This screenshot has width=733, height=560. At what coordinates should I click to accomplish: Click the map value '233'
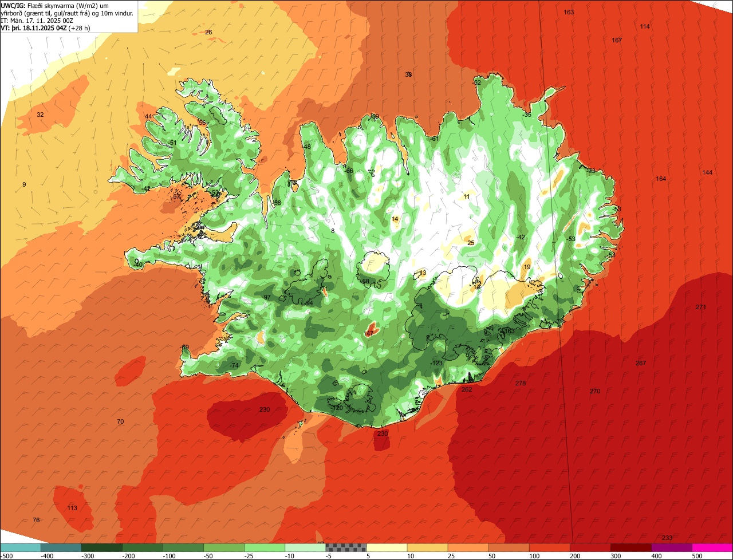667,538
